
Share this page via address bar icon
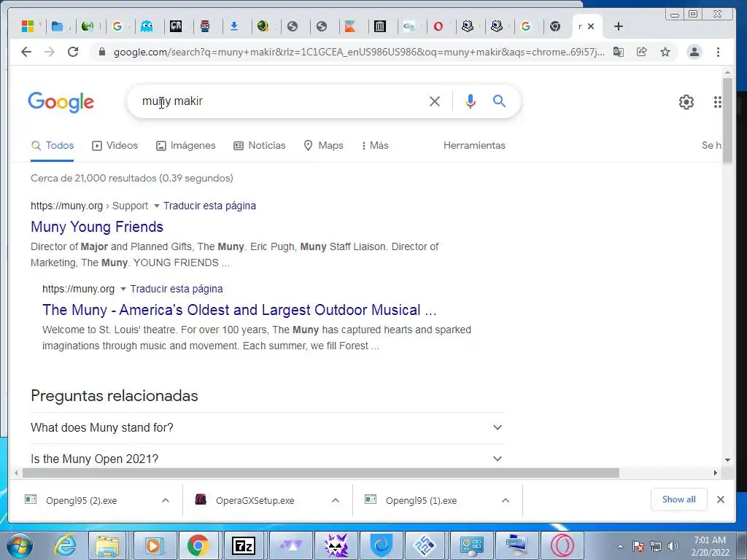pyautogui.click(x=642, y=52)
